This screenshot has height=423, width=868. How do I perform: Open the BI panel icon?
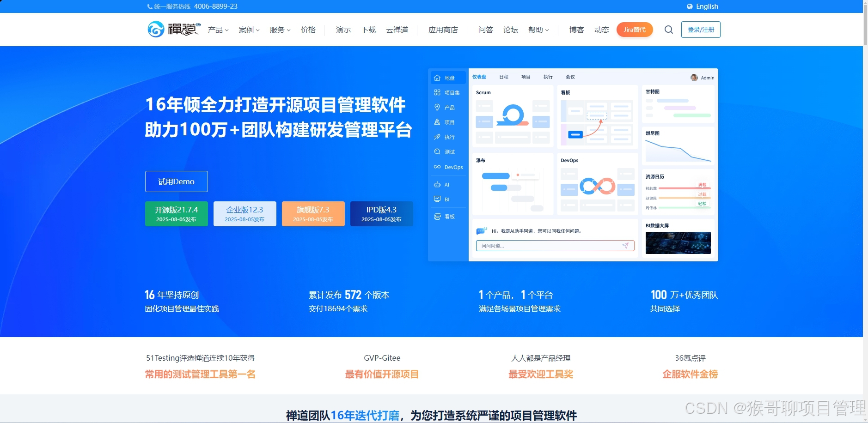click(438, 199)
